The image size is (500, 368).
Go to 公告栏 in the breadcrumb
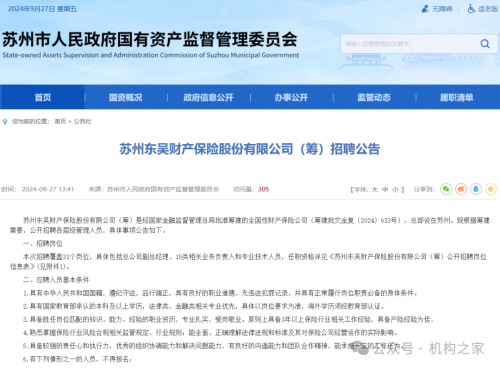[82, 122]
